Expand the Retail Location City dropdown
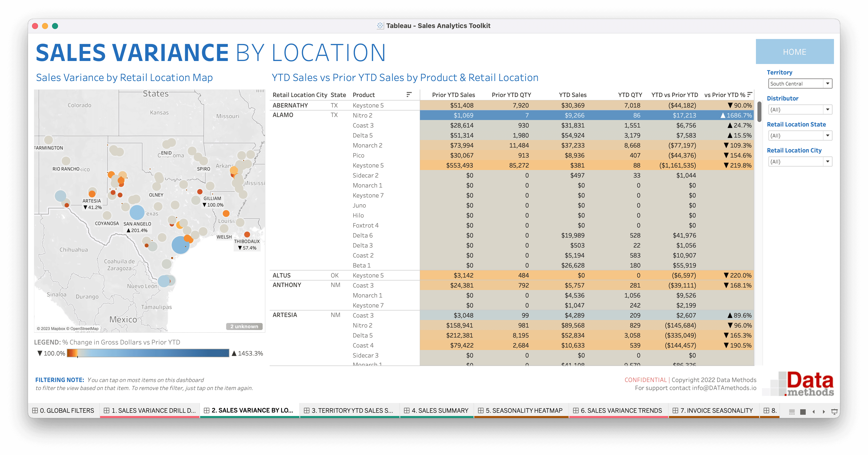Screen dimensions: 868x455 point(827,162)
